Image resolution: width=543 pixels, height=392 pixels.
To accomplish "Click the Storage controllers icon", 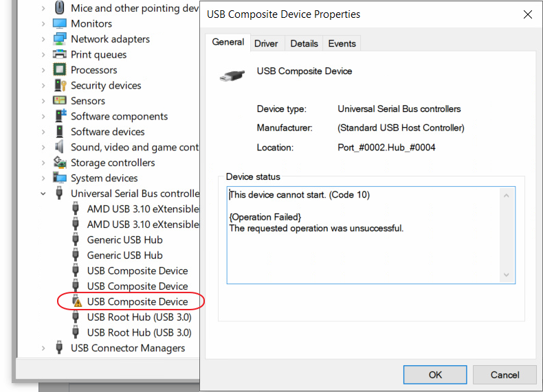I will pyautogui.click(x=60, y=162).
